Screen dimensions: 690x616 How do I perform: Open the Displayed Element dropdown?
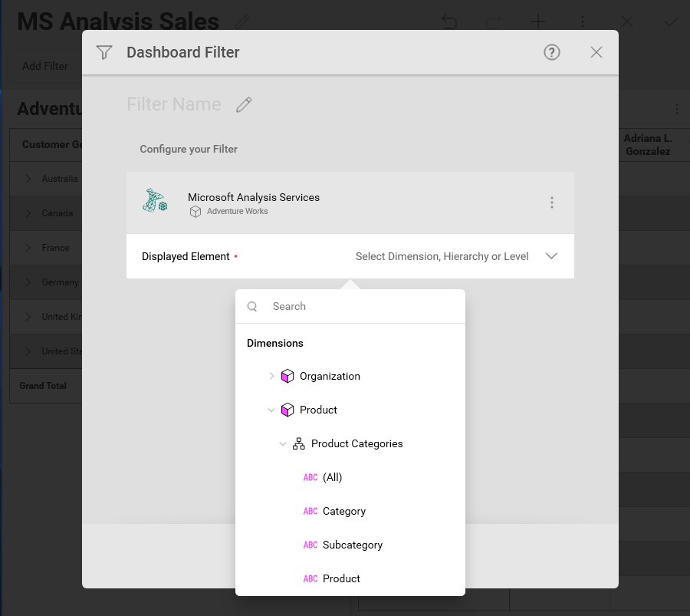(x=551, y=256)
